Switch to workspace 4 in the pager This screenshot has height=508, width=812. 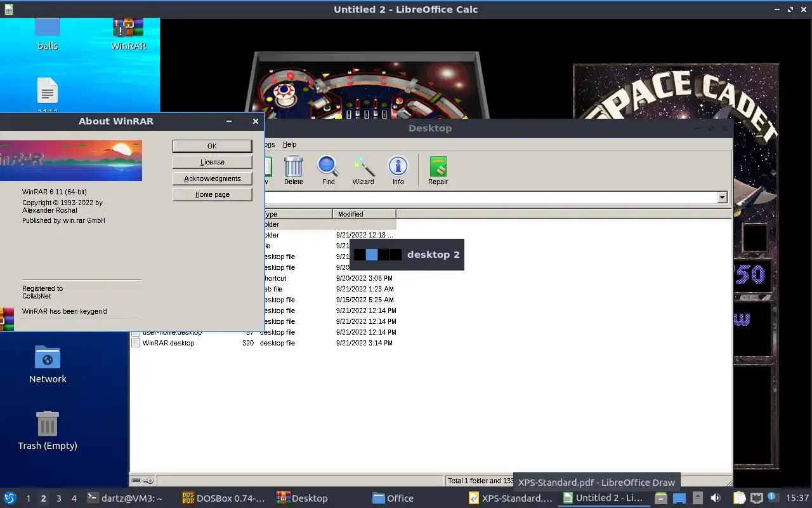pos(74,498)
